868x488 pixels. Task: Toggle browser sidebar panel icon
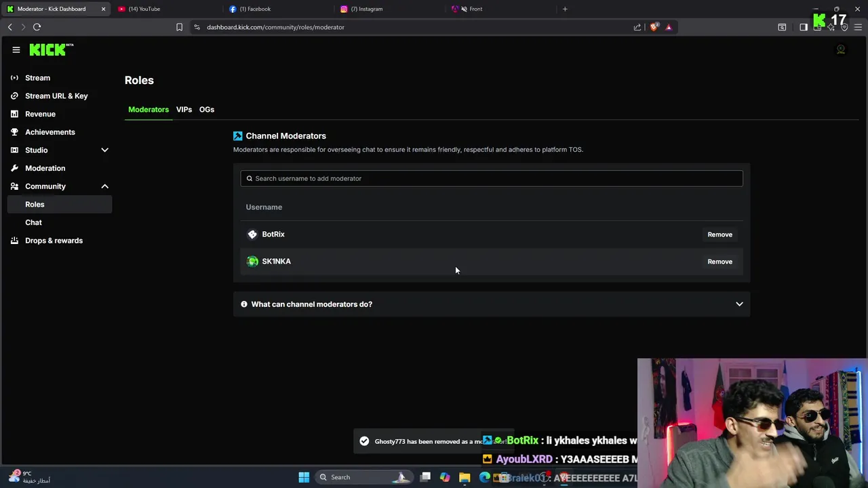pyautogui.click(x=804, y=27)
